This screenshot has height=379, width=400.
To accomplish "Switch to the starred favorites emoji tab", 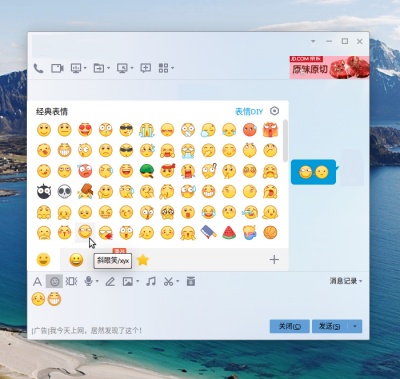I will coord(143,260).
